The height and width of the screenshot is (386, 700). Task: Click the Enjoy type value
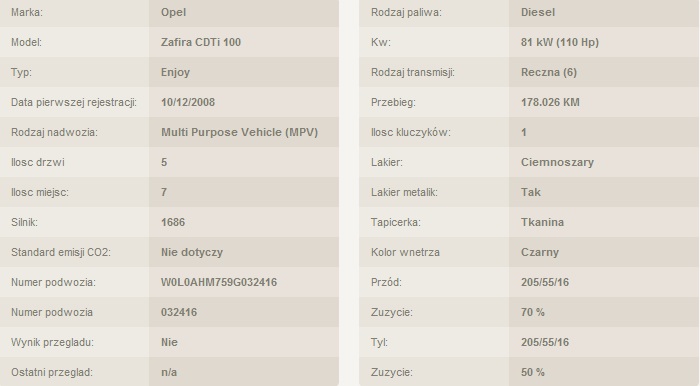(x=175, y=72)
